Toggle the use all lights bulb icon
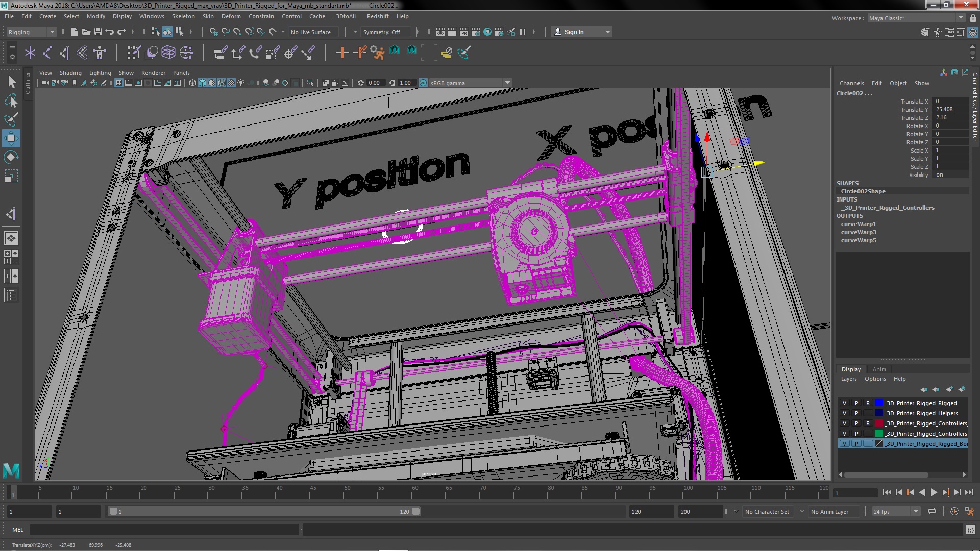 tap(241, 83)
